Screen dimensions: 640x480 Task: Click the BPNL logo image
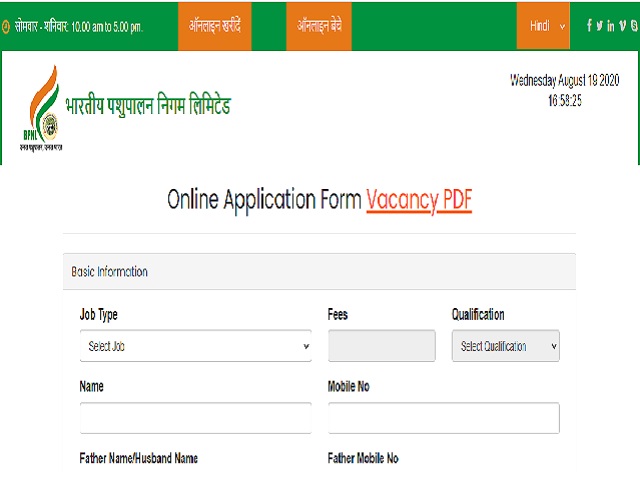41,108
